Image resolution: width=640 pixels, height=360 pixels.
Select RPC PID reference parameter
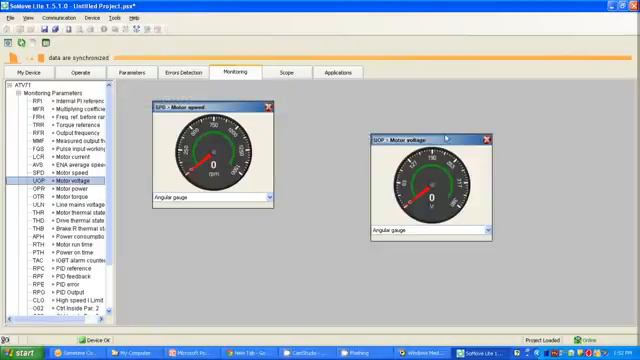pos(62,268)
